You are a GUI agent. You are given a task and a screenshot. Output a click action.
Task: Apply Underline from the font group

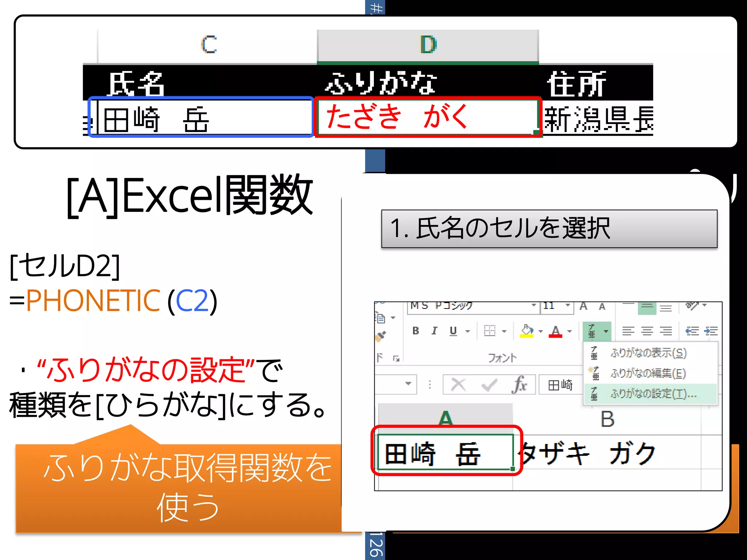(x=453, y=331)
